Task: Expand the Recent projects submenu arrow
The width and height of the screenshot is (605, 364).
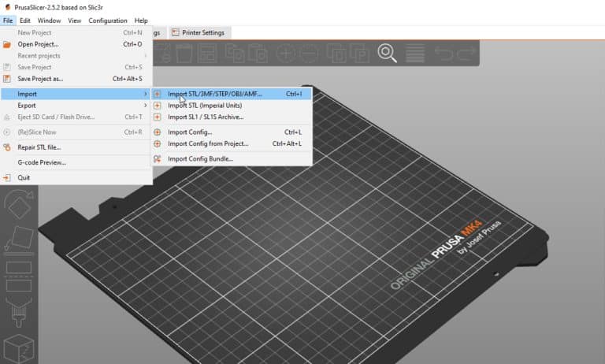Action: click(146, 56)
